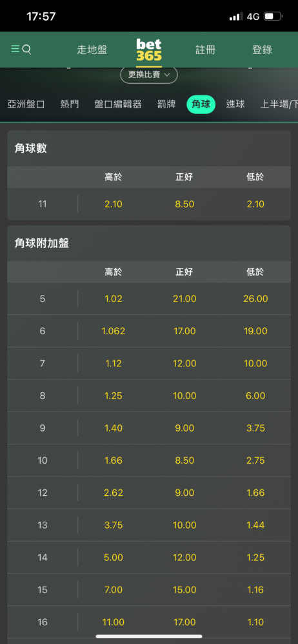Pick exactly 15 corners at 15.00
This screenshot has width=298, height=644.
184,590
